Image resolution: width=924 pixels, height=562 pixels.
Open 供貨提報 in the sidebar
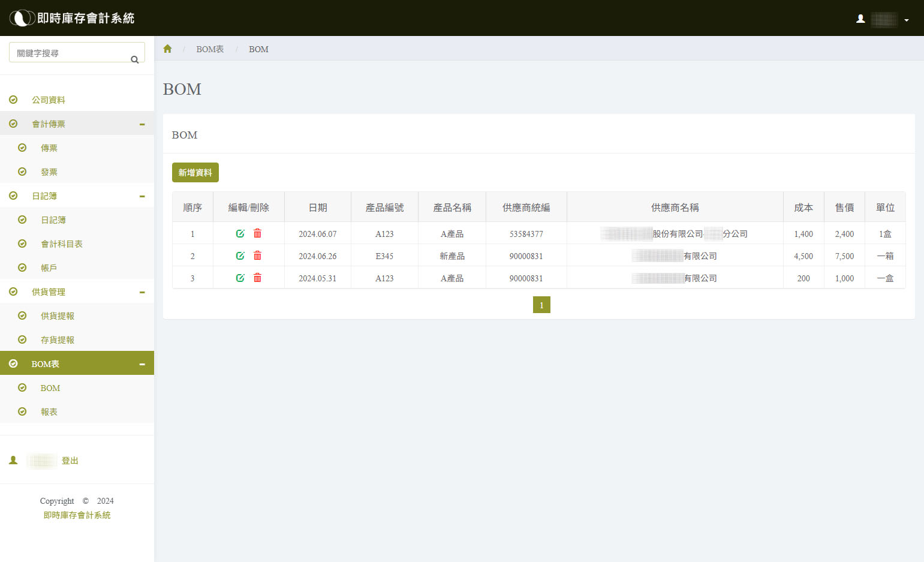coord(58,316)
